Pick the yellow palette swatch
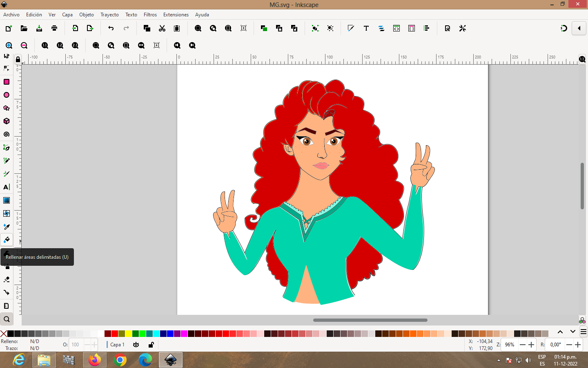This screenshot has height=368, width=588. [x=128, y=334]
